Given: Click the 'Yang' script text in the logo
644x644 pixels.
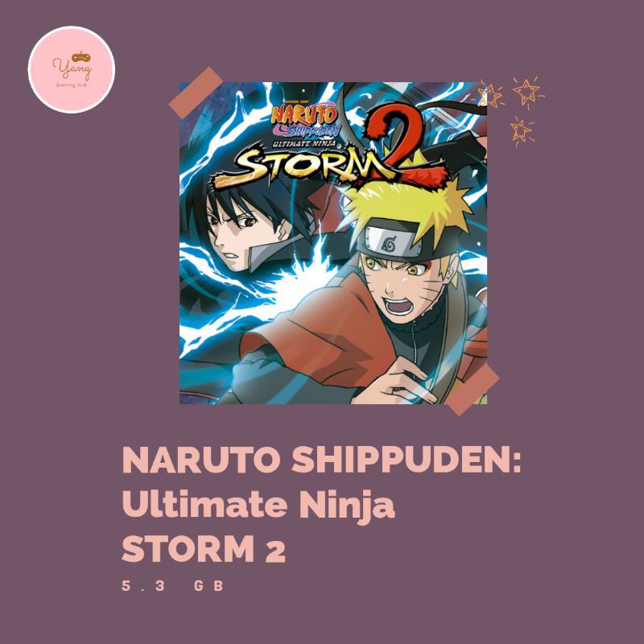Looking at the screenshot, I should (72, 69).
